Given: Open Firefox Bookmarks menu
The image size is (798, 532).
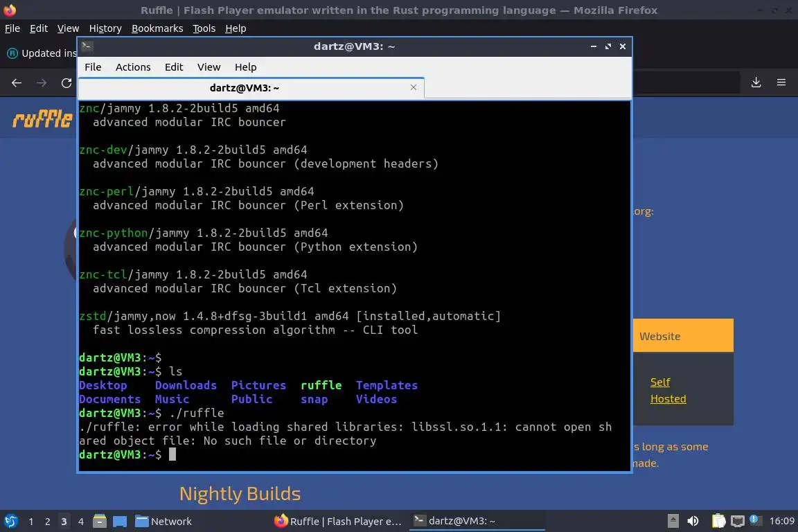Looking at the screenshot, I should point(157,28).
